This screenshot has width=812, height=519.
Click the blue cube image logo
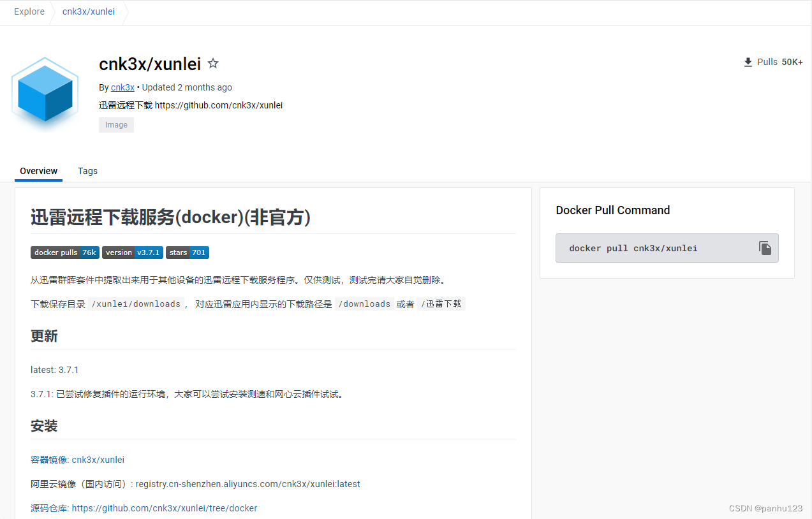[x=45, y=93]
